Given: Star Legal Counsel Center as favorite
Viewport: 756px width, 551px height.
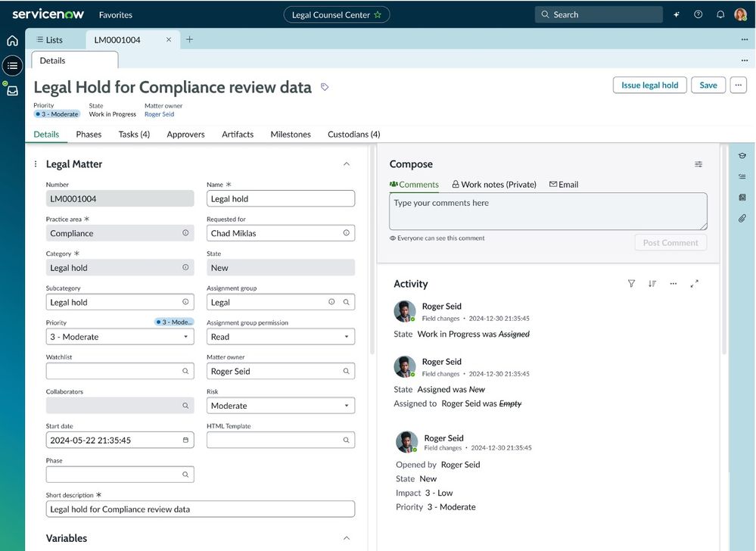Looking at the screenshot, I should point(378,14).
